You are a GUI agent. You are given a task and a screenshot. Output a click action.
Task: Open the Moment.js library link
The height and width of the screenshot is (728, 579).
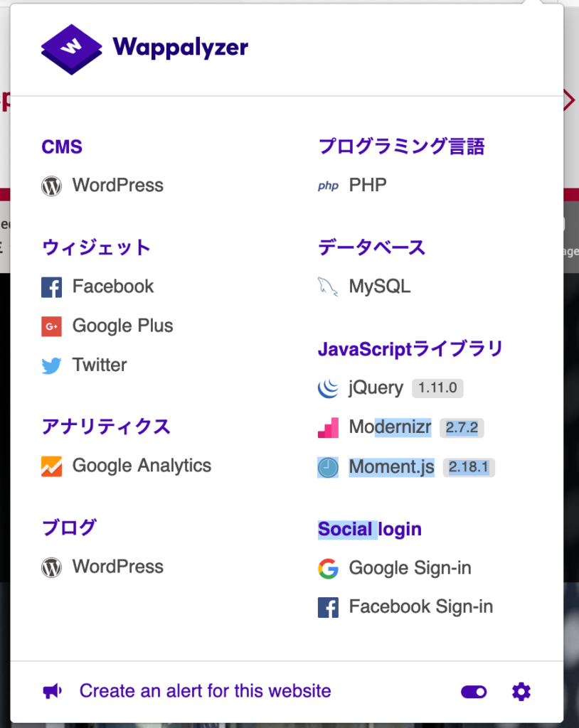[392, 466]
